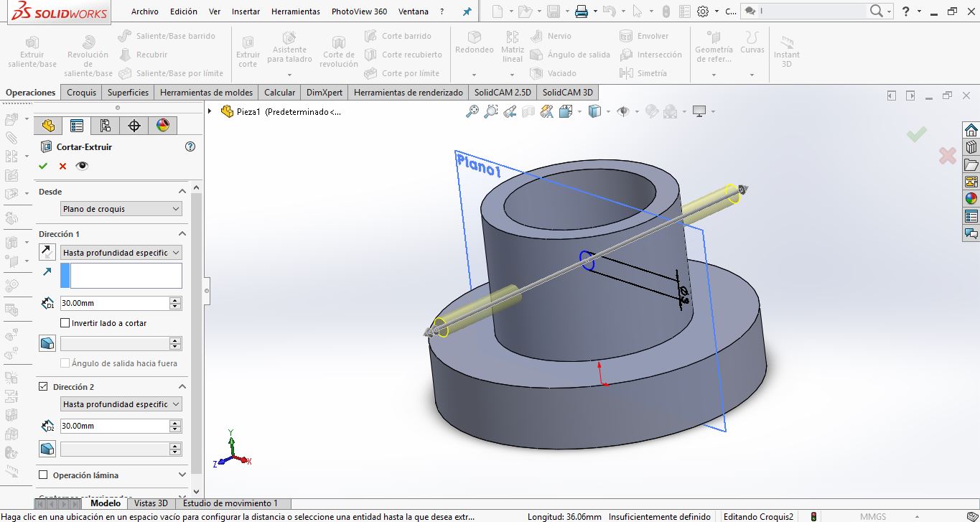Click the Cortar-Extruir help question icon
Image resolution: width=980 pixels, height=522 pixels.
190,146
